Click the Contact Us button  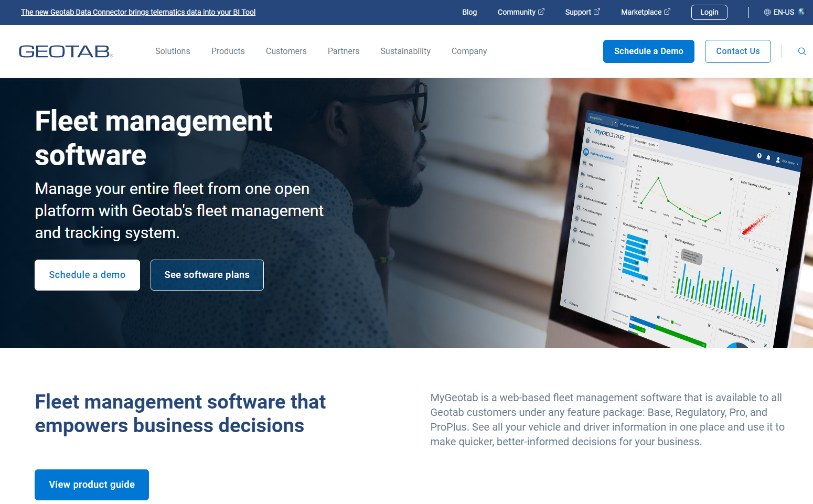pyautogui.click(x=738, y=51)
